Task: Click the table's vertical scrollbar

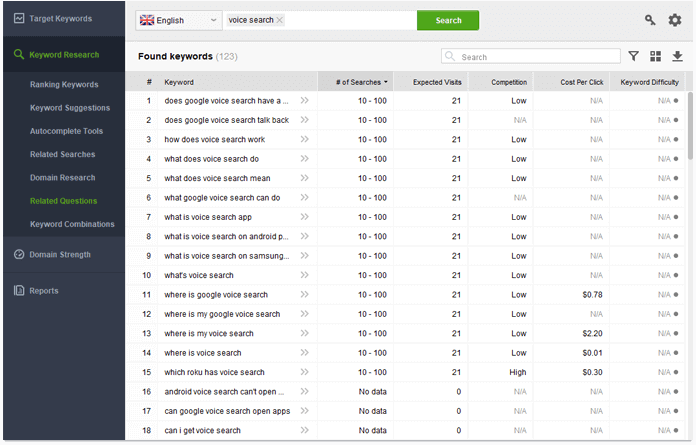Action: (x=690, y=130)
